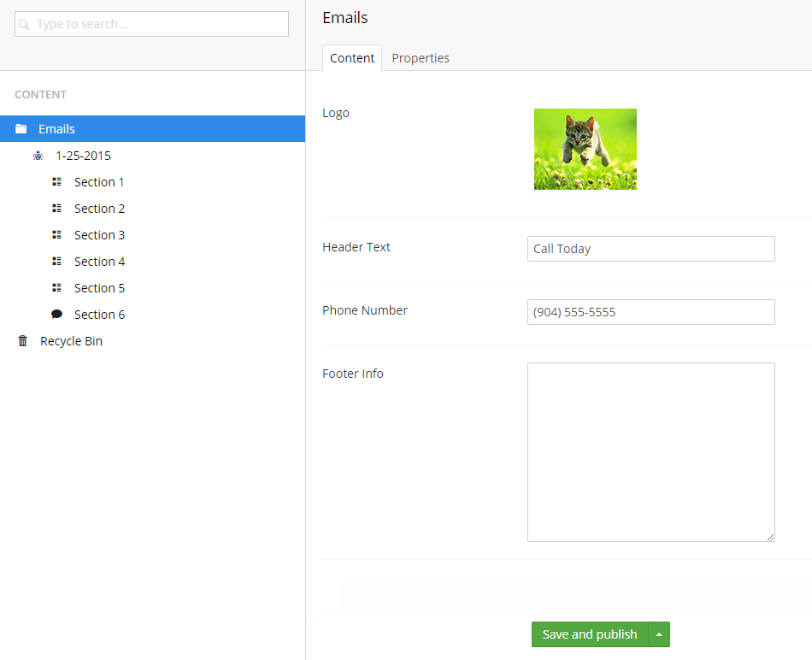
Task: Click into the Phone Number field
Action: click(x=650, y=312)
